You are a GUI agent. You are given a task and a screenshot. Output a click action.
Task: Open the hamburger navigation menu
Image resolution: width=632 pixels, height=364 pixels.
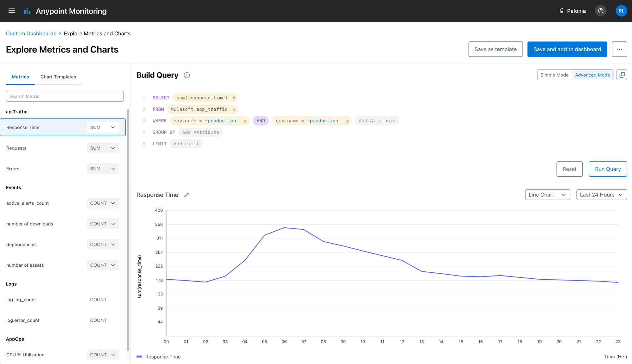12,11
